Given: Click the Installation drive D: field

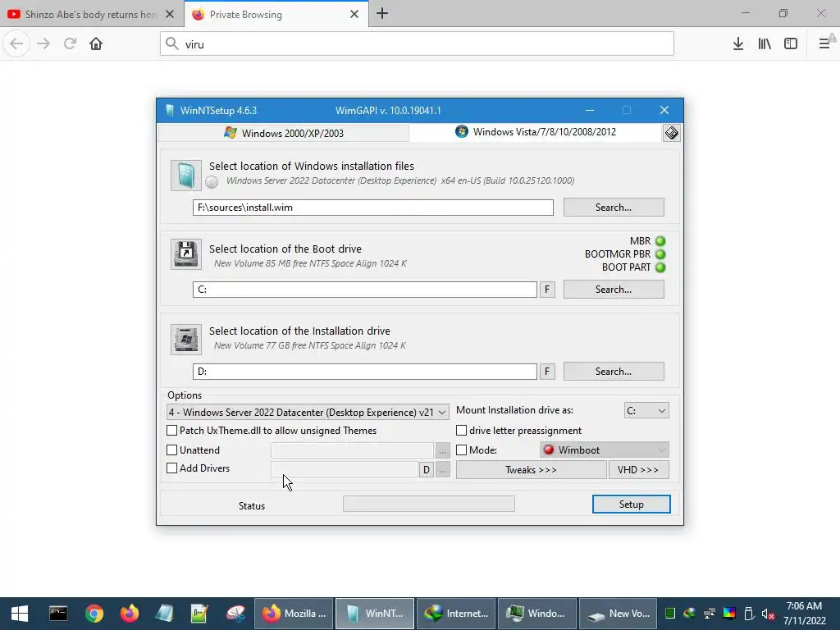Looking at the screenshot, I should 365,372.
